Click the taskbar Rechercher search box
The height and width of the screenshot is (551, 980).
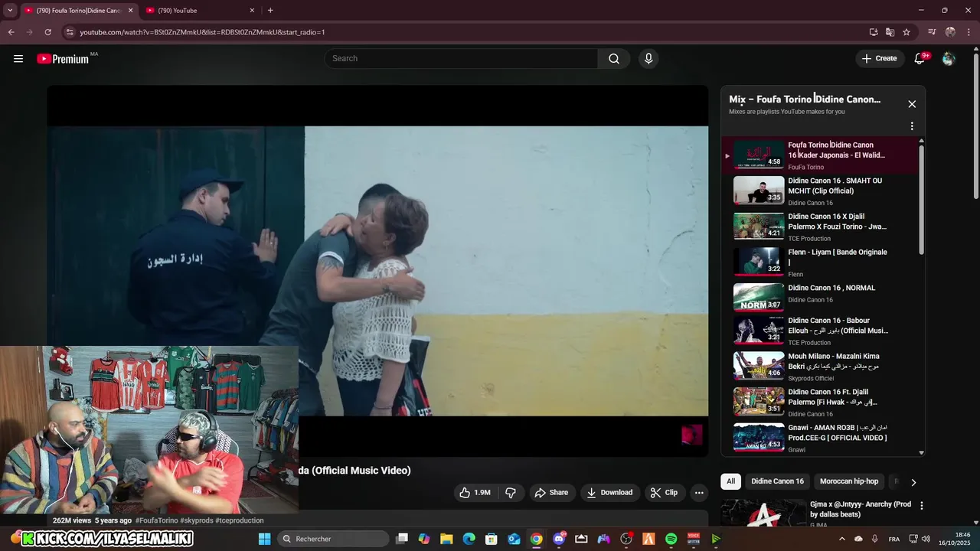coord(333,539)
